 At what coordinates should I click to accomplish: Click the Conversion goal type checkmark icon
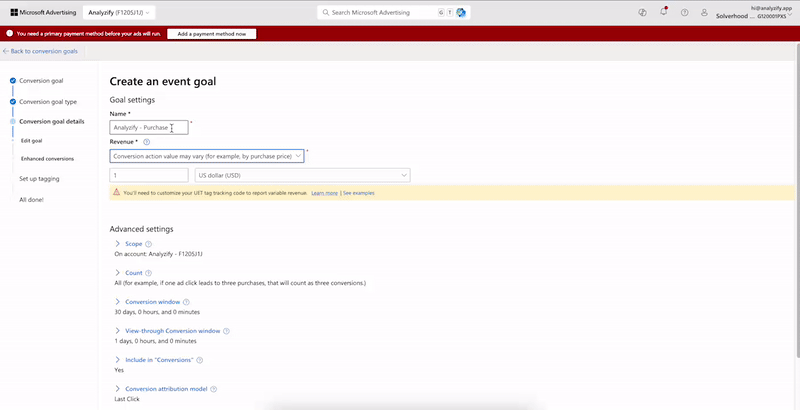pyautogui.click(x=13, y=101)
